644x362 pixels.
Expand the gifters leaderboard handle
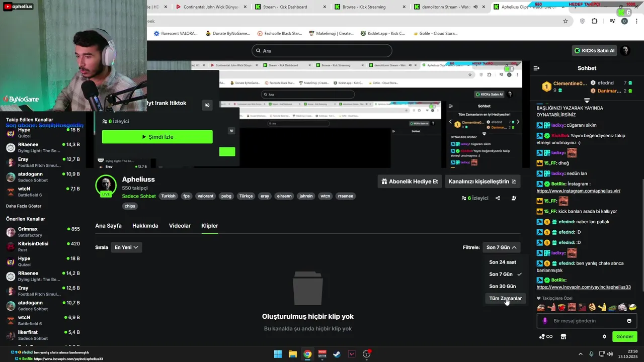587,101
